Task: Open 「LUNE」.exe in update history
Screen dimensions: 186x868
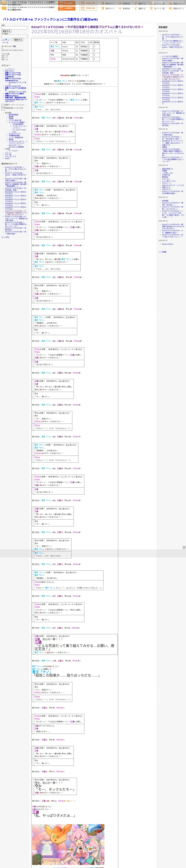Action: (x=167, y=173)
